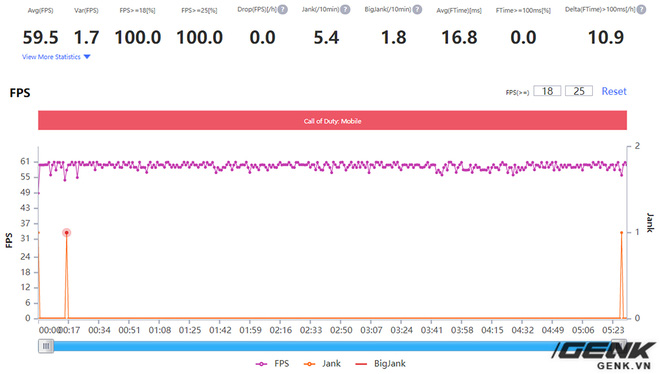Open help icon next to Delta(FTime)>100ms
This screenshot has width=660, height=374.
click(x=641, y=9)
